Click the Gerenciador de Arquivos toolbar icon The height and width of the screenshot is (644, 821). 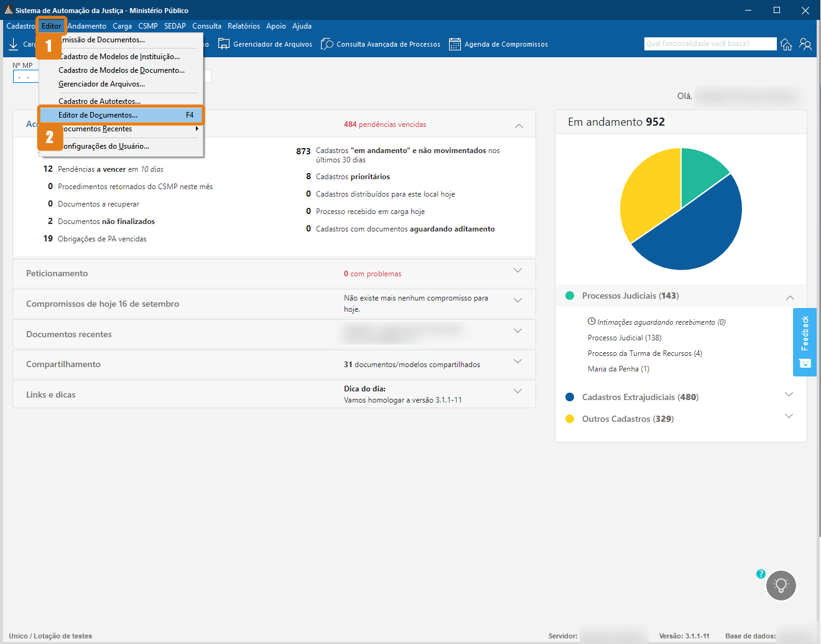224,44
